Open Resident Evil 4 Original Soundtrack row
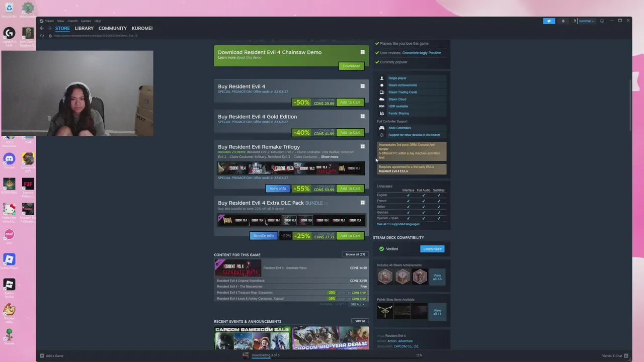The height and width of the screenshot is (362, 644). 291,281
